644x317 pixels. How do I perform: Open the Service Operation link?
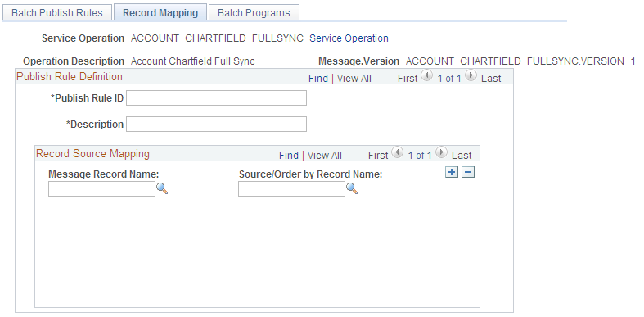coord(349,38)
